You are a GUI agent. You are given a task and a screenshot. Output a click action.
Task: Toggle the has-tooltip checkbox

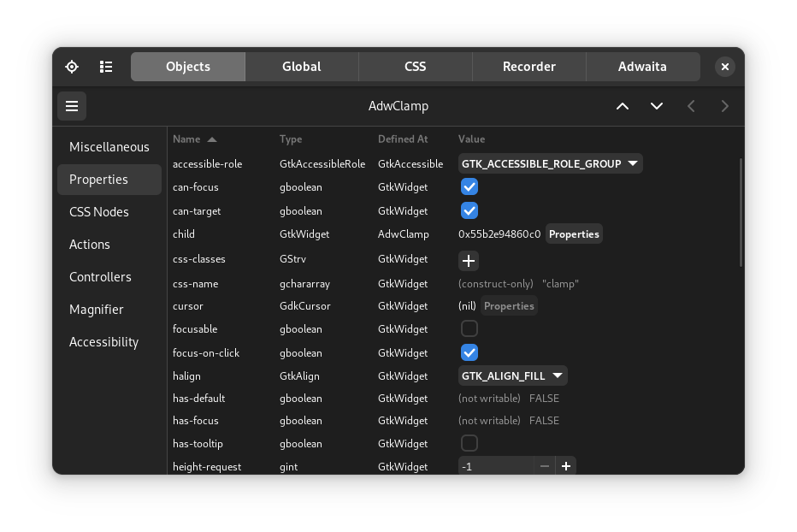click(x=469, y=443)
